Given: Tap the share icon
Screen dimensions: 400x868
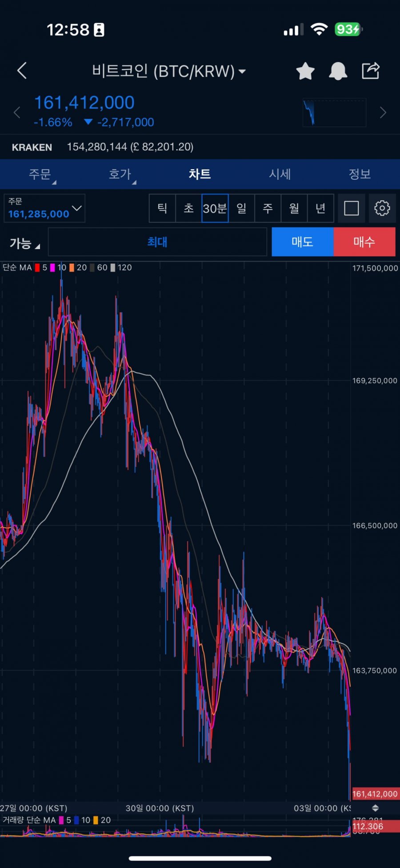Looking at the screenshot, I should [x=370, y=71].
